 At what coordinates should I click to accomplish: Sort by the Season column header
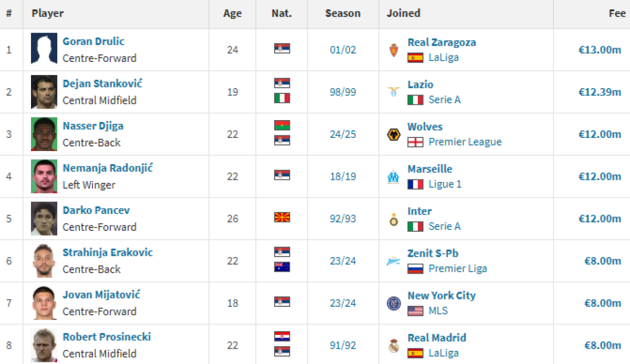(x=343, y=14)
